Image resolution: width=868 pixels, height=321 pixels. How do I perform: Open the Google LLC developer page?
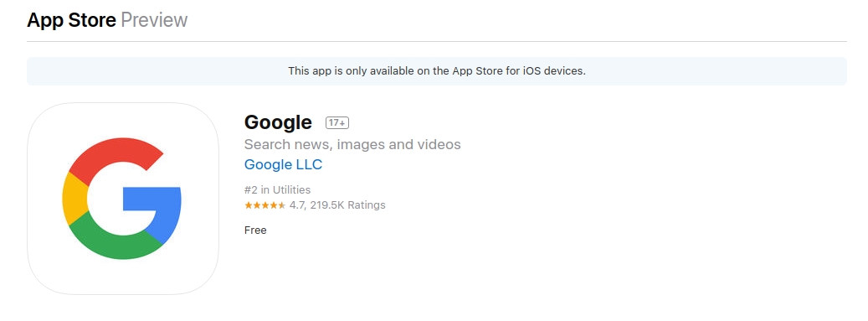click(283, 164)
